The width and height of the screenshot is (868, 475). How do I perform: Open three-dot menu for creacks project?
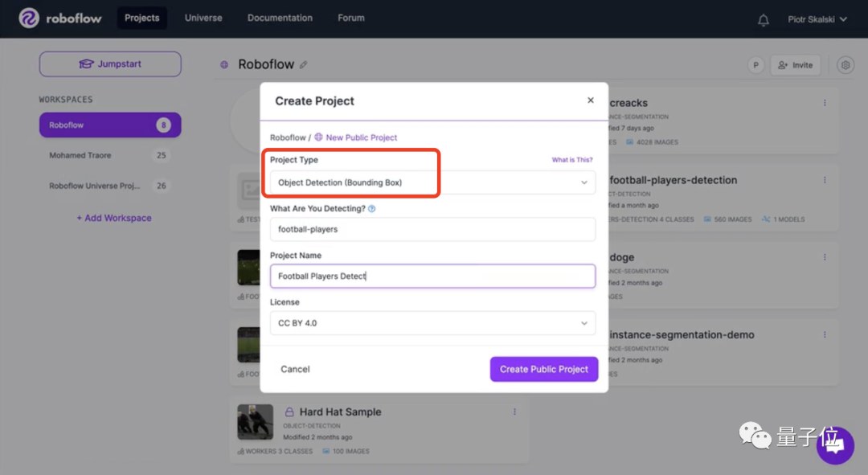pyautogui.click(x=825, y=103)
